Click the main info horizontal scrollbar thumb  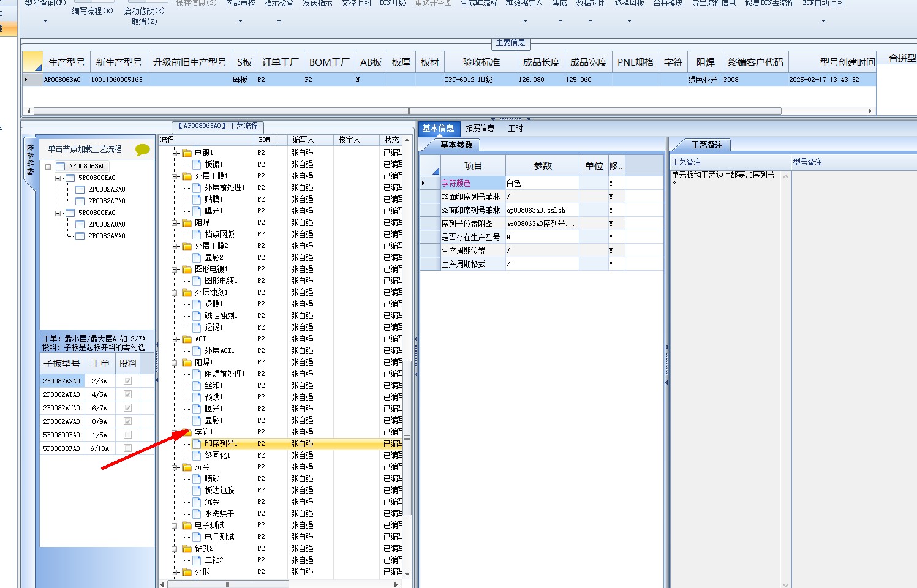coord(407,111)
